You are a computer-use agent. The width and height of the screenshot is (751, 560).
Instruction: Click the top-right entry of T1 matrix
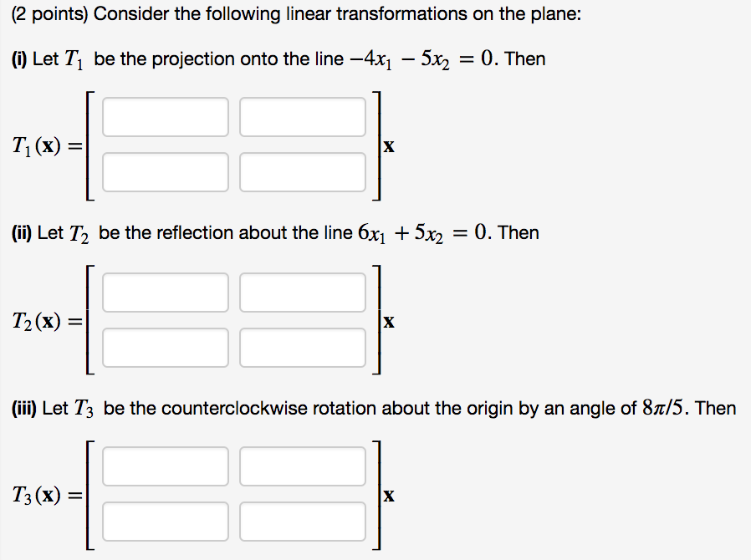coord(303,117)
